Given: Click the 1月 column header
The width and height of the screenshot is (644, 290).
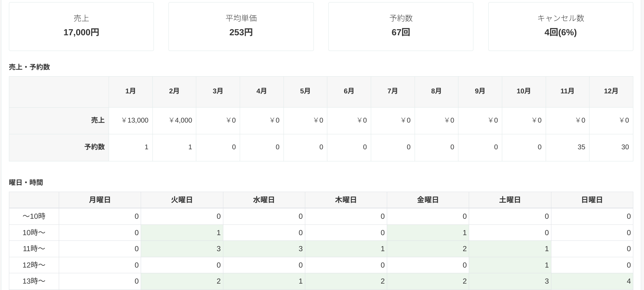Looking at the screenshot, I should point(130,91).
